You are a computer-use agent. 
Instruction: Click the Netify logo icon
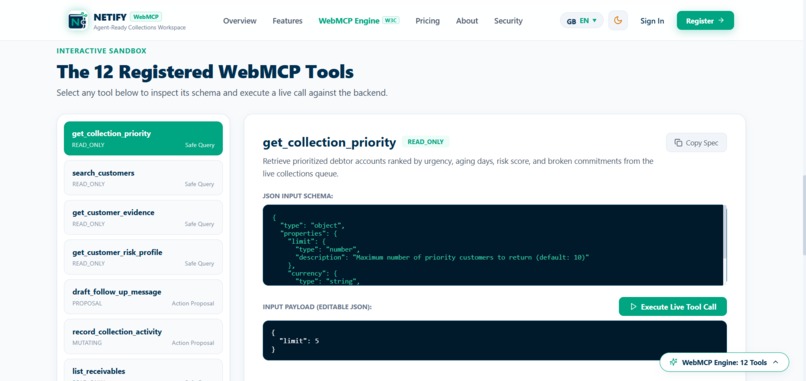[x=78, y=21]
